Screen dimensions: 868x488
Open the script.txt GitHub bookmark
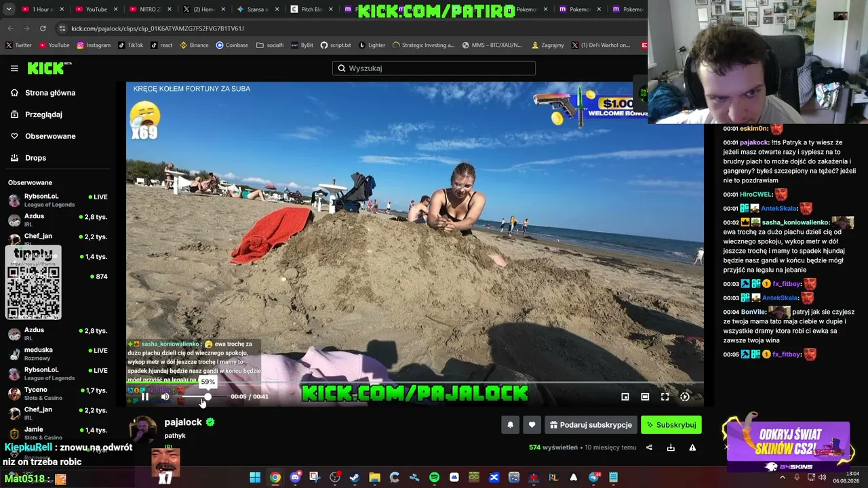(336, 45)
